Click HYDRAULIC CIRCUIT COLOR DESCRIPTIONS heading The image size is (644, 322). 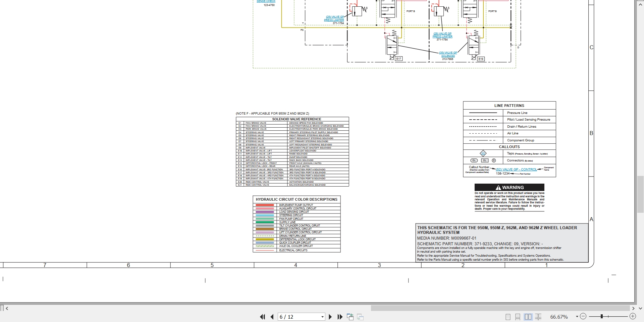pos(297,199)
